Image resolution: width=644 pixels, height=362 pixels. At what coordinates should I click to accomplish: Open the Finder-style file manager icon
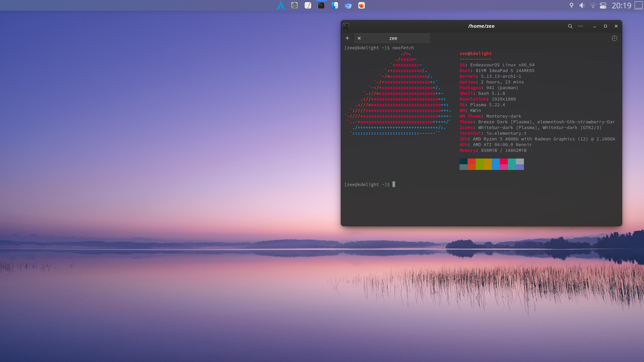tap(335, 5)
